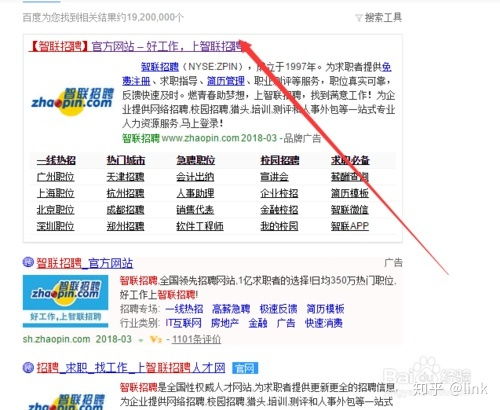Select 金融 industry category
The width and height of the screenshot is (500, 410).
pyautogui.click(x=258, y=323)
